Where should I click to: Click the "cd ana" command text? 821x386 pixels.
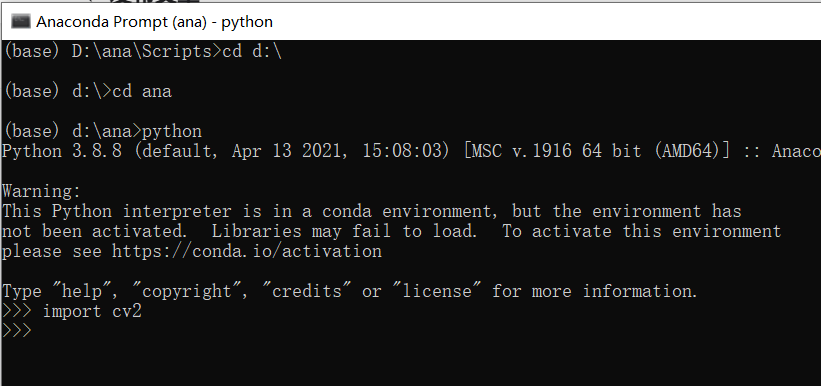[142, 92]
